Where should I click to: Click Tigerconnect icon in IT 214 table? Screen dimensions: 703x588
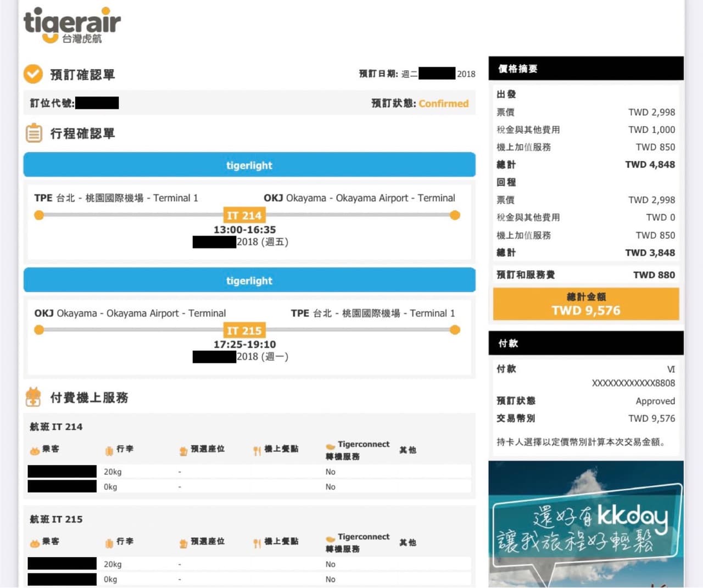(x=331, y=446)
